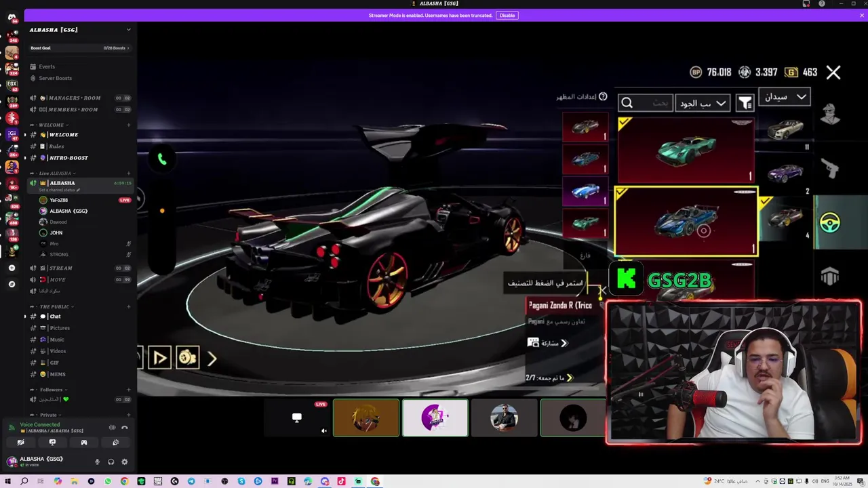Viewport: 868px width, 488px height.
Task: Open Windows Start menu
Action: (x=7, y=481)
